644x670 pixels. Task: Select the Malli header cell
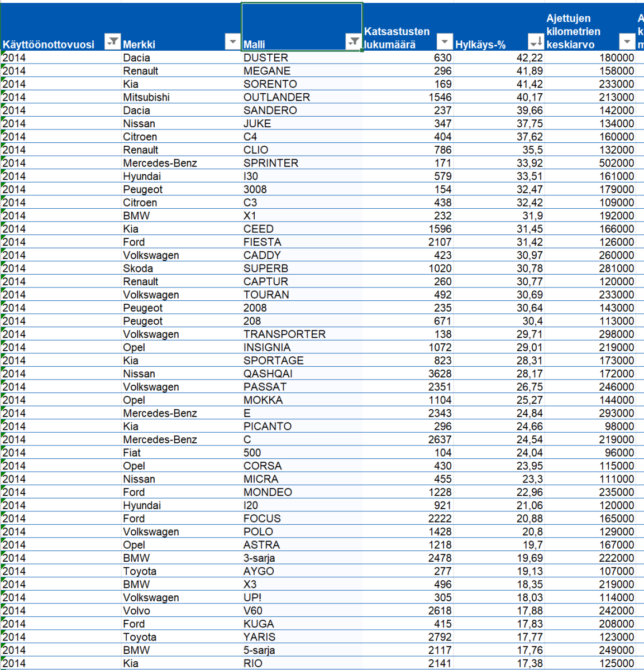(x=302, y=27)
